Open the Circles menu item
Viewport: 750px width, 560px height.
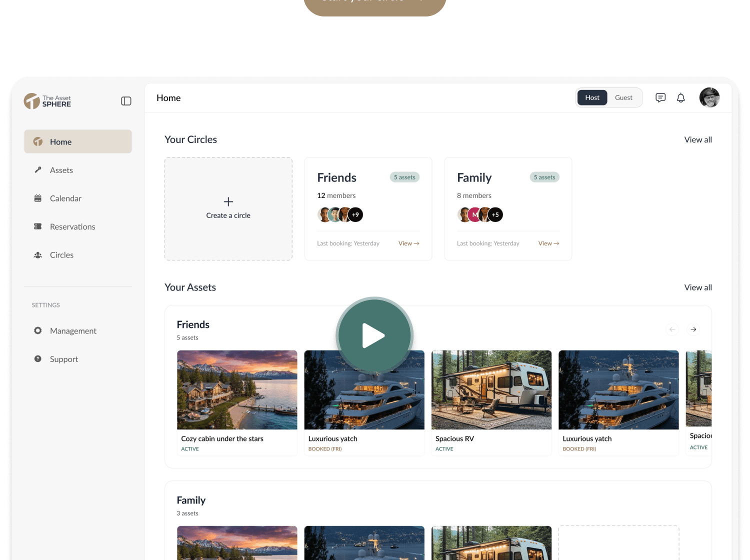pos(78,255)
